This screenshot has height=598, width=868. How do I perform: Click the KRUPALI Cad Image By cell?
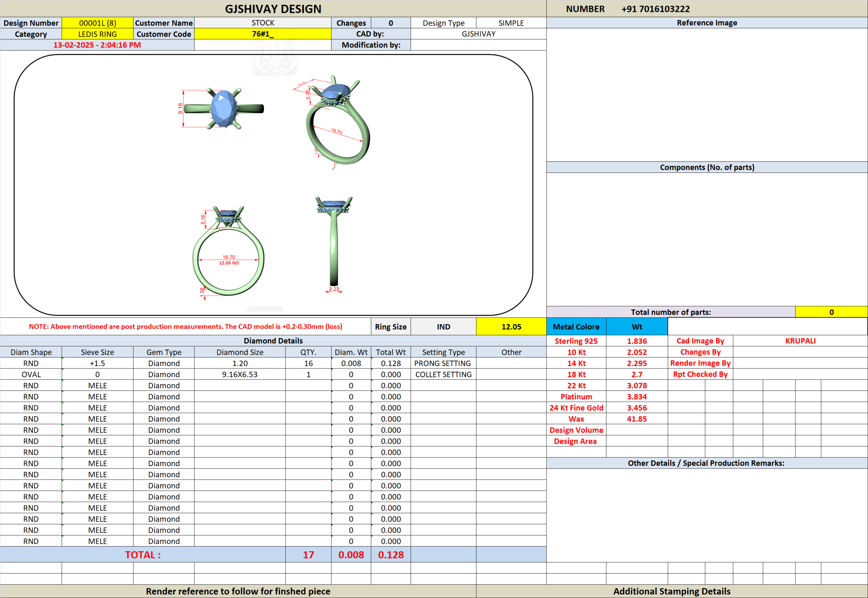(x=800, y=341)
